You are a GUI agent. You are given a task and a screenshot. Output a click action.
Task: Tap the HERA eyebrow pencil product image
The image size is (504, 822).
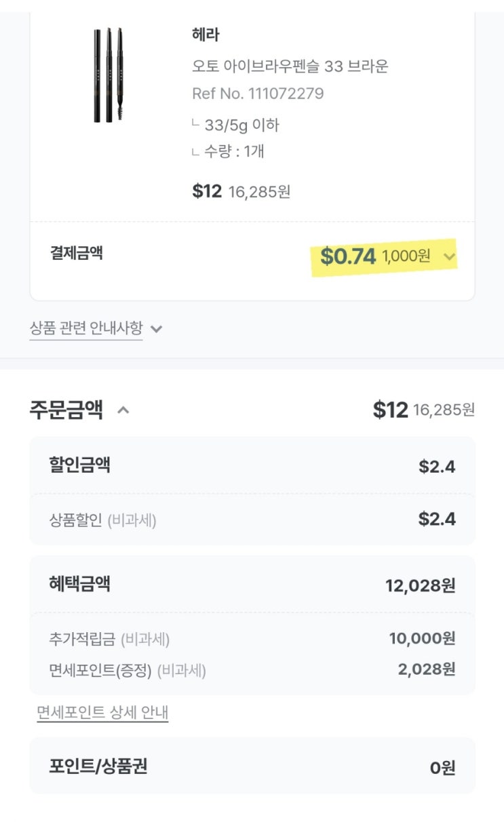tap(108, 75)
